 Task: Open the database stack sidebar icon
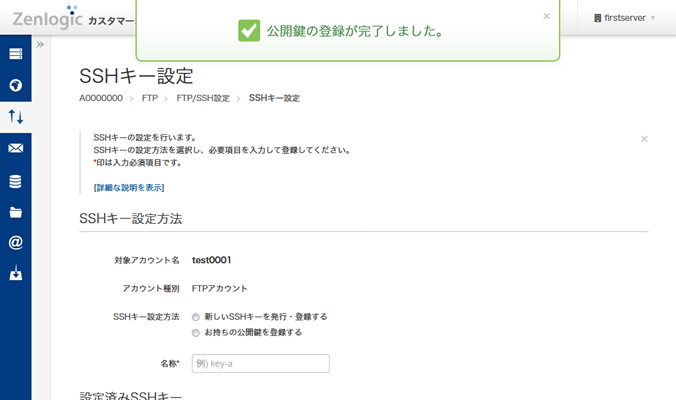click(16, 181)
